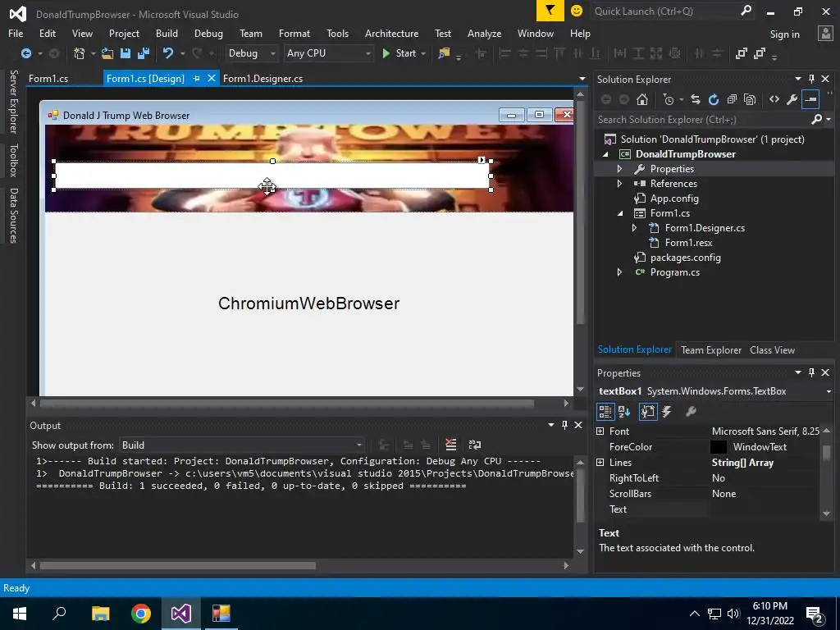This screenshot has width=840, height=630.
Task: Open the textBox1 object selector dropdown
Action: pyautogui.click(x=829, y=391)
